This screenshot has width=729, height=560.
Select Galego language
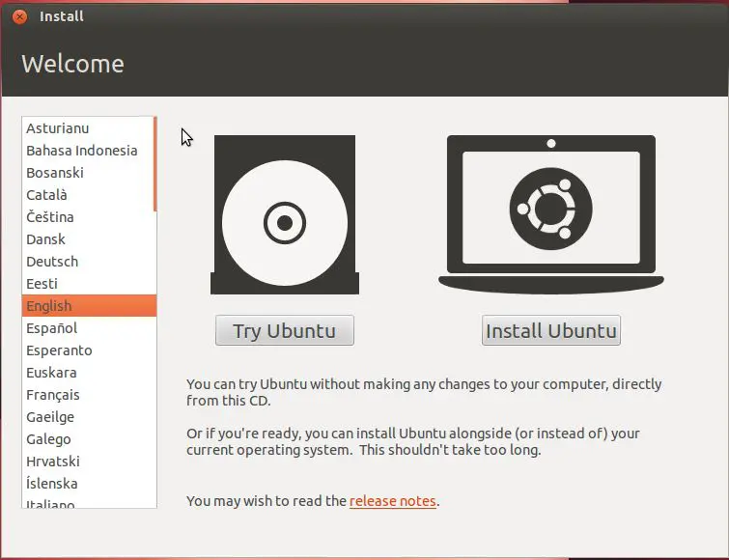[88, 439]
